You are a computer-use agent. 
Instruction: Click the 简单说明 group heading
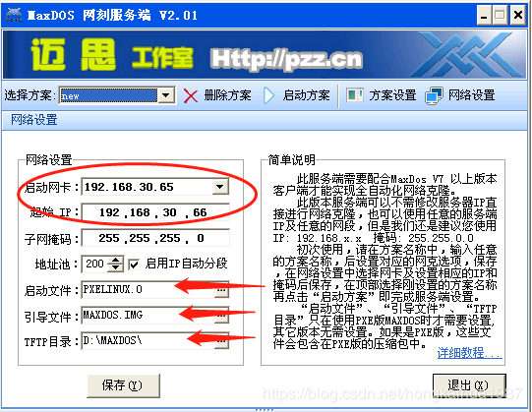[x=291, y=160]
